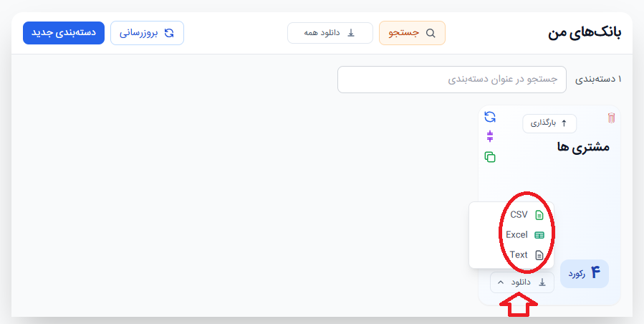Viewport: 644px width, 324px height.
Task: Click the Text document icon
Action: click(539, 255)
